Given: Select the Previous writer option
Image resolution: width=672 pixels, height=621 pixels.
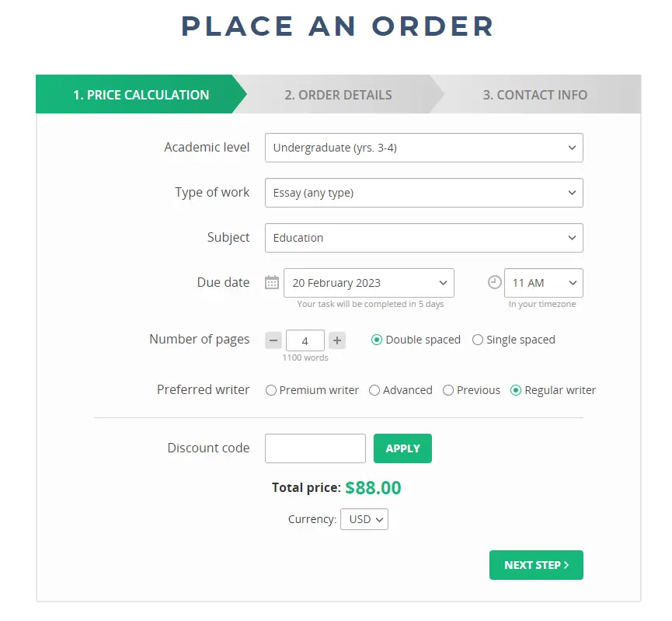Looking at the screenshot, I should click(447, 390).
